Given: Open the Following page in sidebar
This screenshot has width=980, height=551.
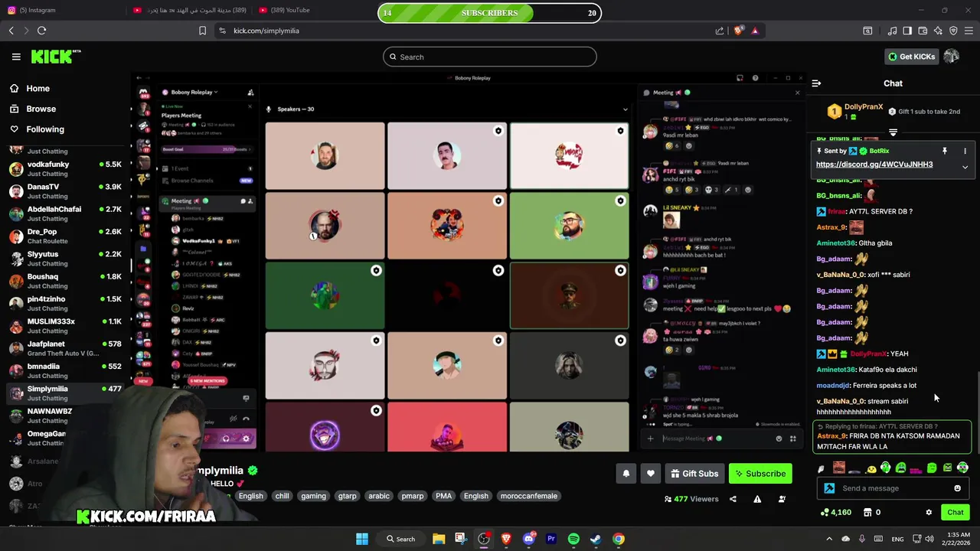Looking at the screenshot, I should [x=38, y=129].
